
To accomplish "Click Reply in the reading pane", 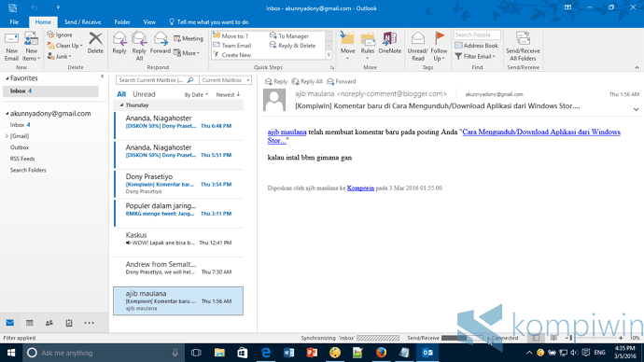I will pyautogui.click(x=276, y=82).
